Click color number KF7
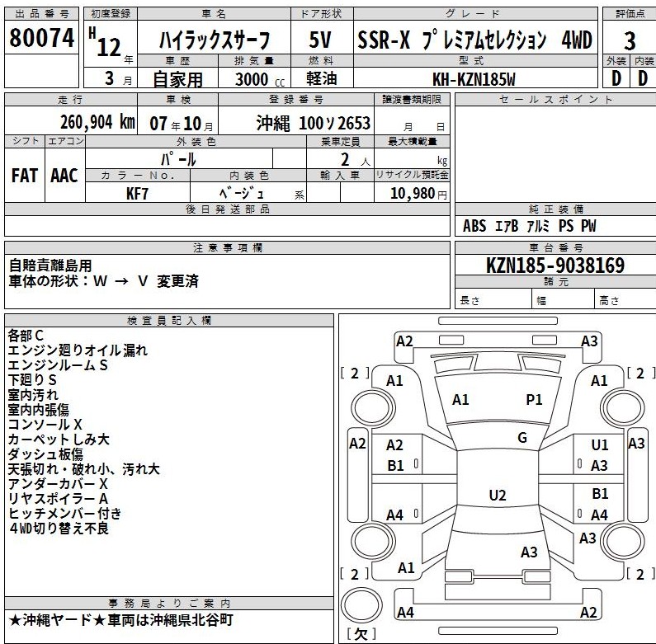Viewport: 656px width, 644px height. pos(137,194)
